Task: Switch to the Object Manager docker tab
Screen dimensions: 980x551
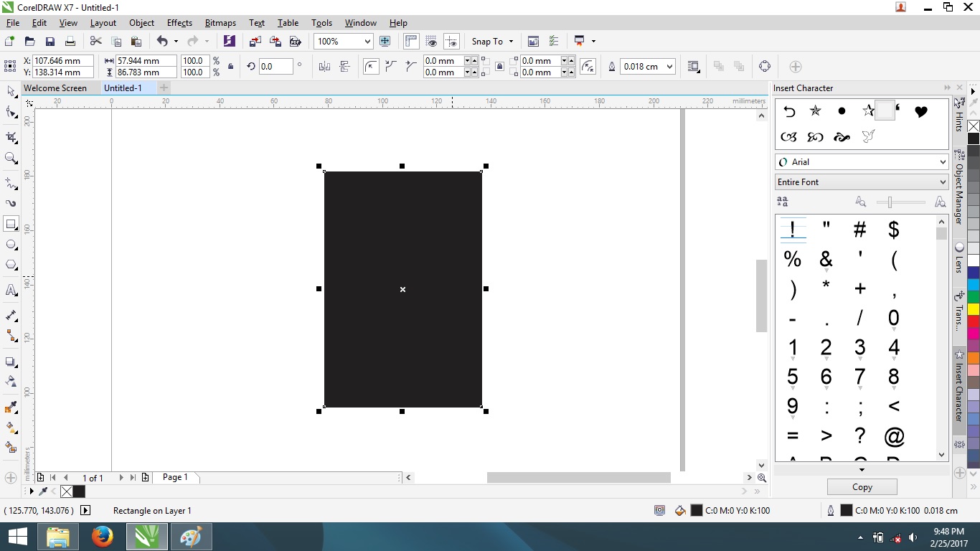Action: (x=960, y=181)
